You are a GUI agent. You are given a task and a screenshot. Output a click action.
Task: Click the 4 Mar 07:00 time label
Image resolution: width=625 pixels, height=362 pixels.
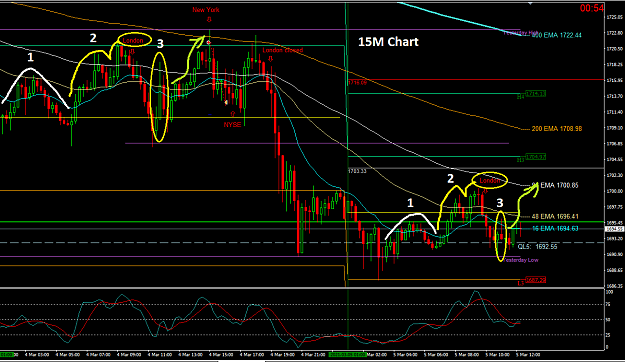pos(98,354)
